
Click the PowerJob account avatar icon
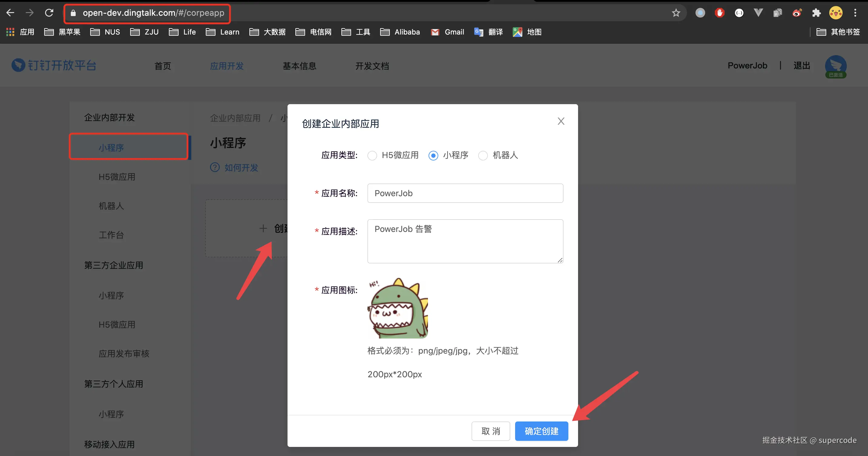click(x=835, y=66)
